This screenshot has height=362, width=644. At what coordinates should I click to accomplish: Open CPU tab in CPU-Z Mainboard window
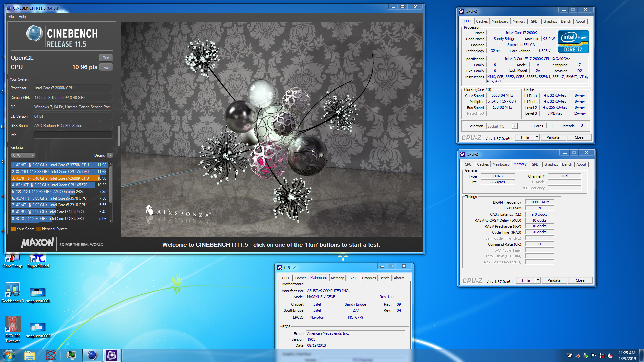pyautogui.click(x=285, y=278)
